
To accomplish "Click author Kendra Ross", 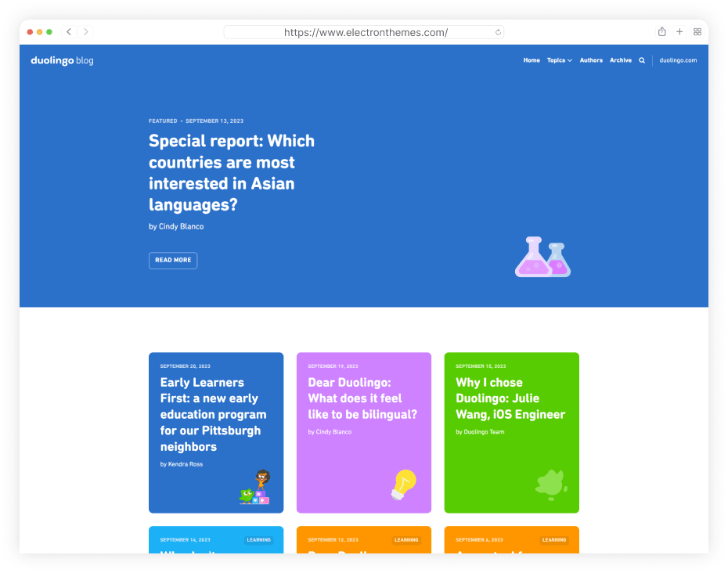I will (x=186, y=464).
